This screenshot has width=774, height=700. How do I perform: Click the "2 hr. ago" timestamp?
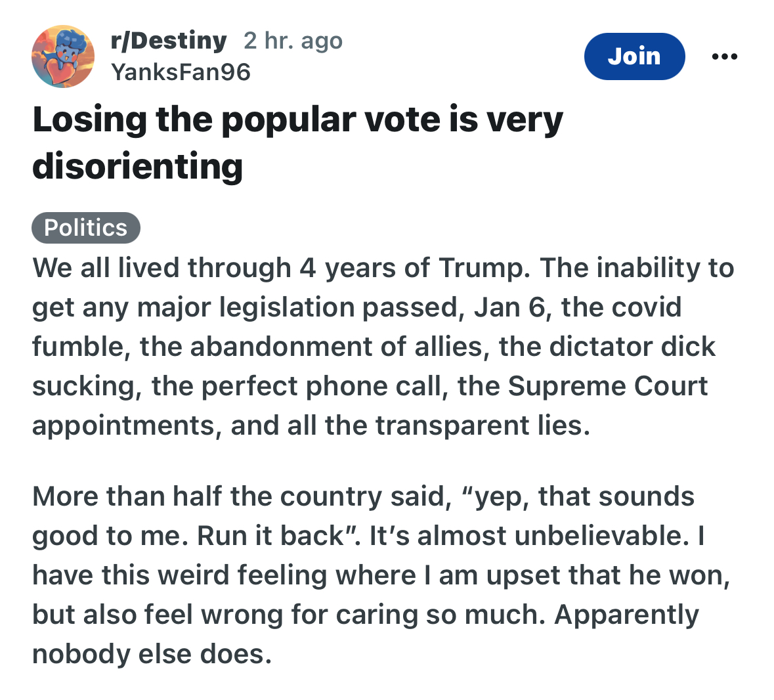293,41
